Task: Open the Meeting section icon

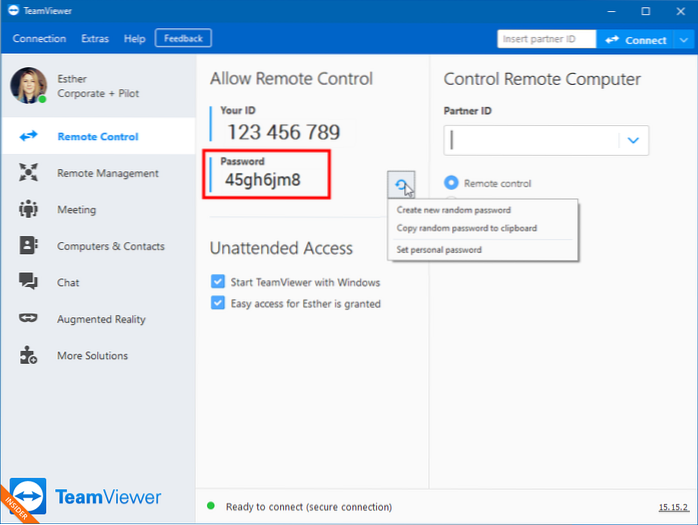Action: (28, 210)
